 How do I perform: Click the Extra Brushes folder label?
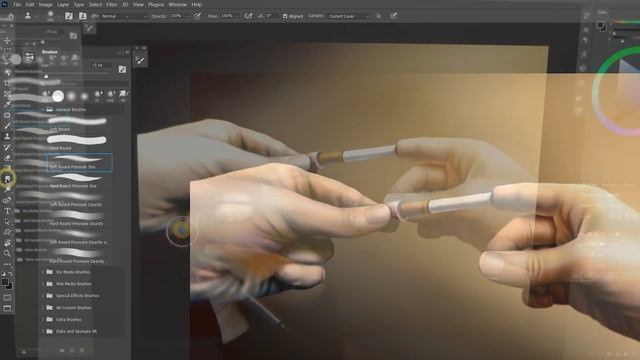pyautogui.click(x=69, y=320)
